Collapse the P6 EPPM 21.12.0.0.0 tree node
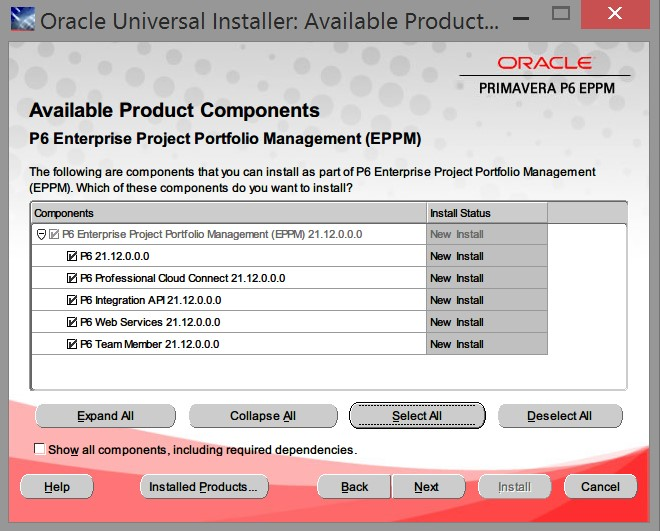 [41, 234]
